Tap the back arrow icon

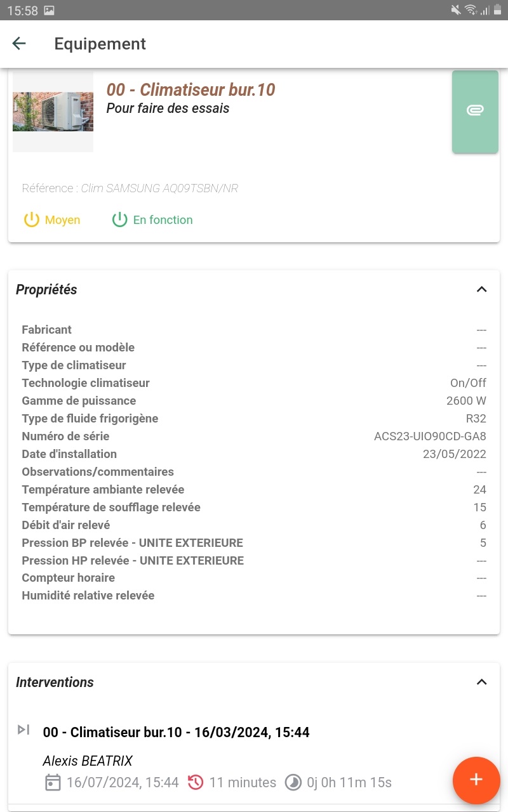coord(19,43)
